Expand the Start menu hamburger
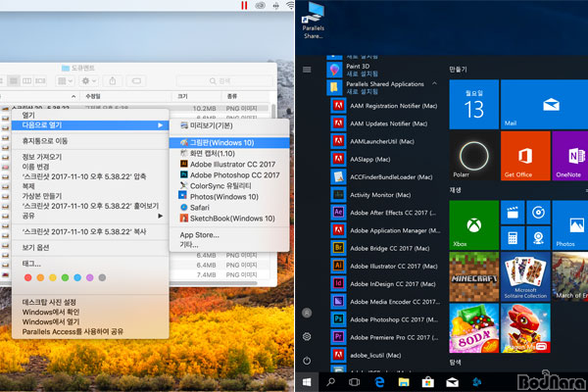 click(307, 70)
